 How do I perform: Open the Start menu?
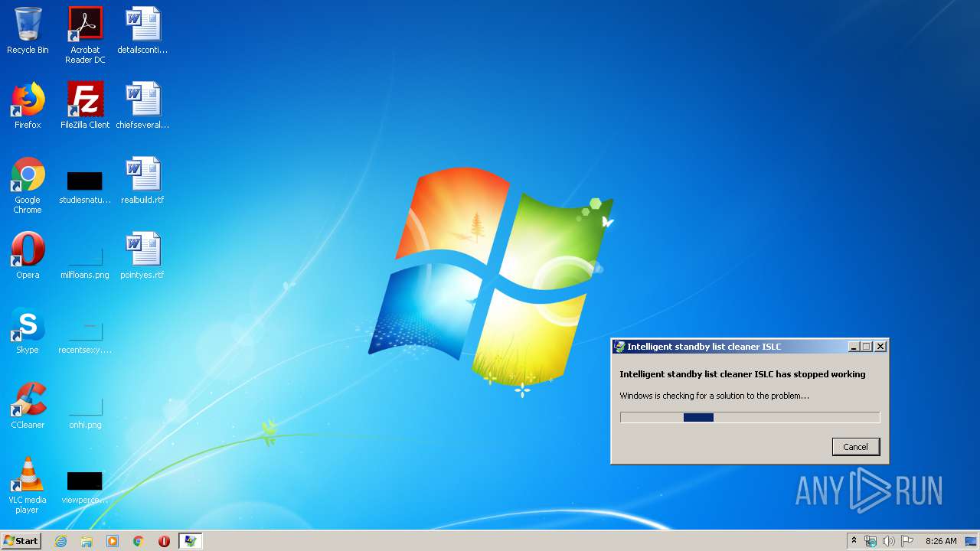coord(21,541)
